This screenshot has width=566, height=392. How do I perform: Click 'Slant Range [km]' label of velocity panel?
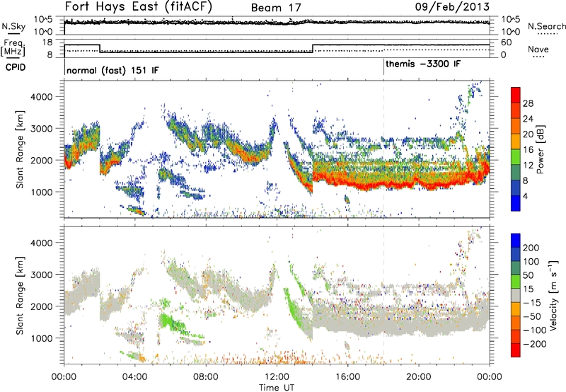pos(20,295)
